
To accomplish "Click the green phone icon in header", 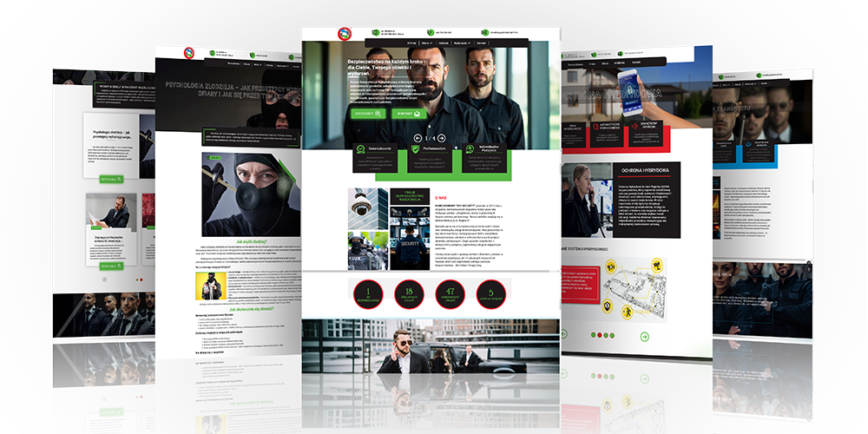I will click(432, 33).
